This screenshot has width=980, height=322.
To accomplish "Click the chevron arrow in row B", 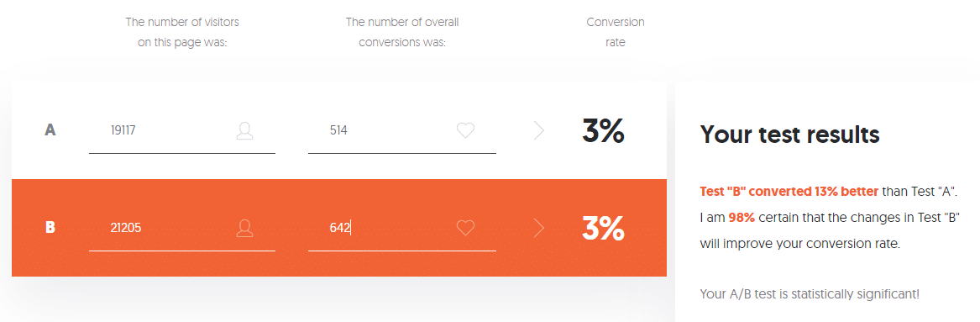I will [539, 228].
